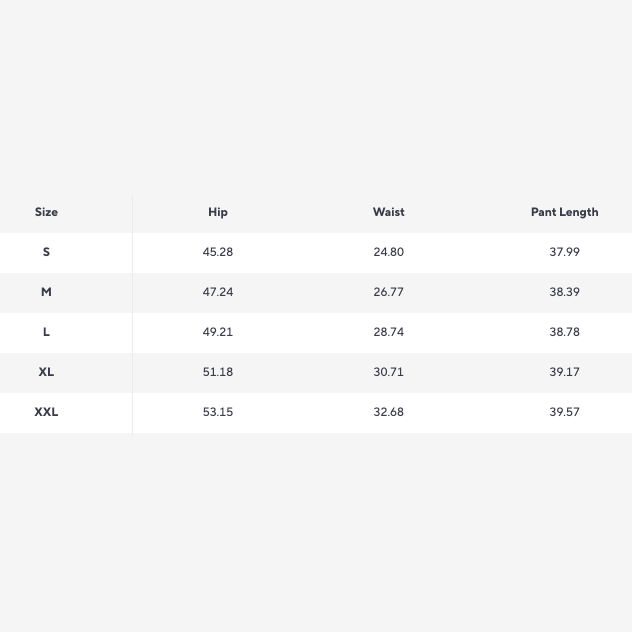Click the XXL size row label
Image resolution: width=632 pixels, height=632 pixels.
point(46,412)
